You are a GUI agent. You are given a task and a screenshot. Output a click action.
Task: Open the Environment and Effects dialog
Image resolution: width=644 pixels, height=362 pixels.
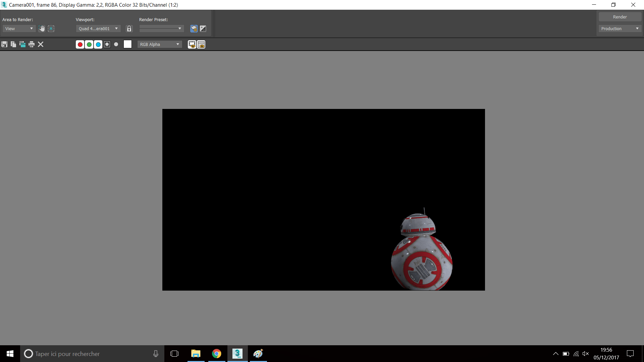203,28
